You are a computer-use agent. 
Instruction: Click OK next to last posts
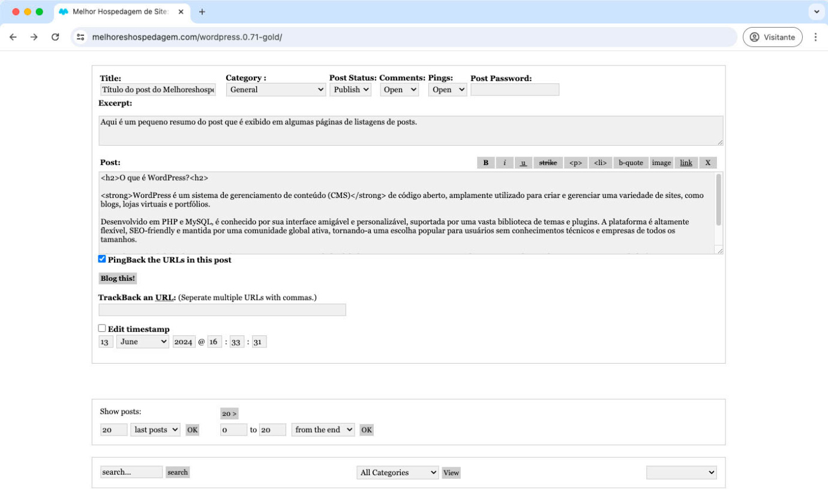point(192,430)
